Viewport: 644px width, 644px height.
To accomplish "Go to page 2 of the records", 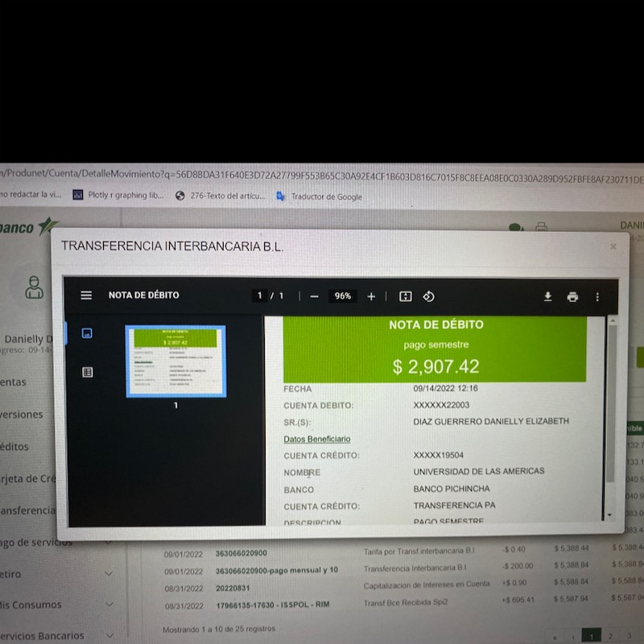I will click(610, 636).
